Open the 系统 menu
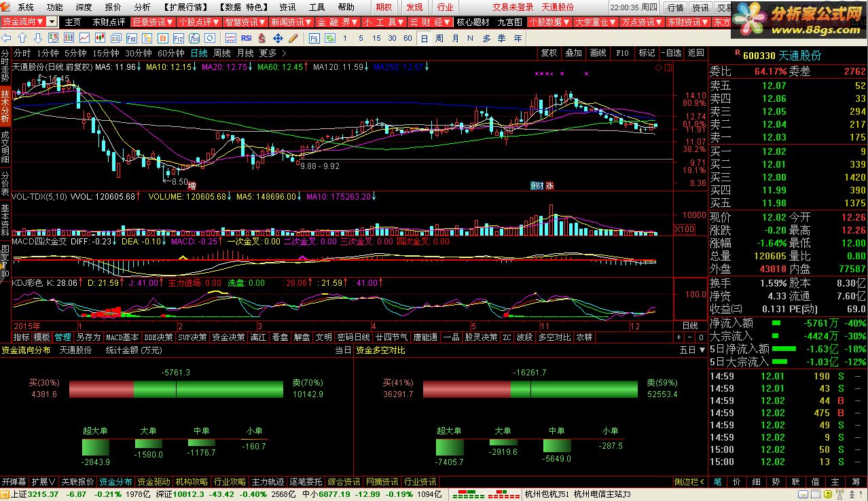The width and height of the screenshot is (868, 501). coord(25,7)
